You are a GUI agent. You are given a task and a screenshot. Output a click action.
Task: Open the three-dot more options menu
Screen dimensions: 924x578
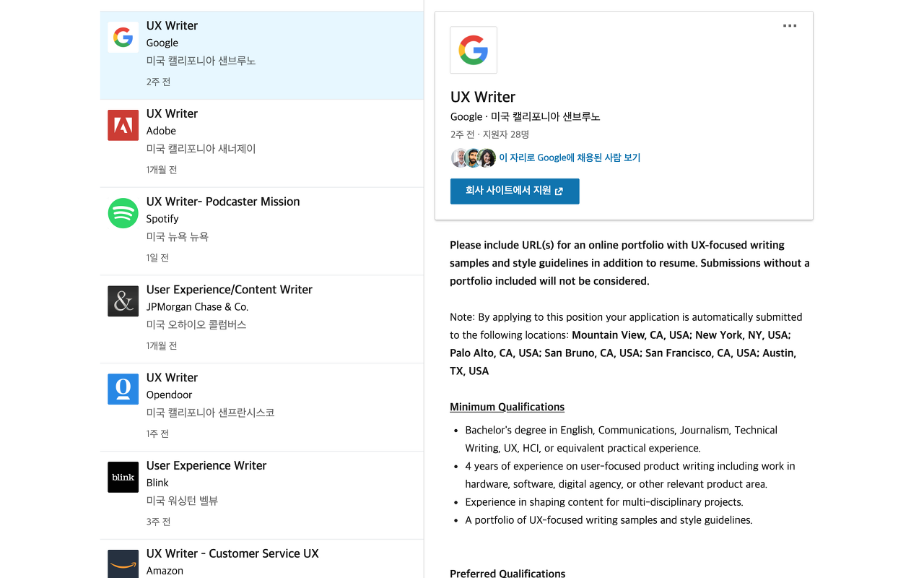790,26
